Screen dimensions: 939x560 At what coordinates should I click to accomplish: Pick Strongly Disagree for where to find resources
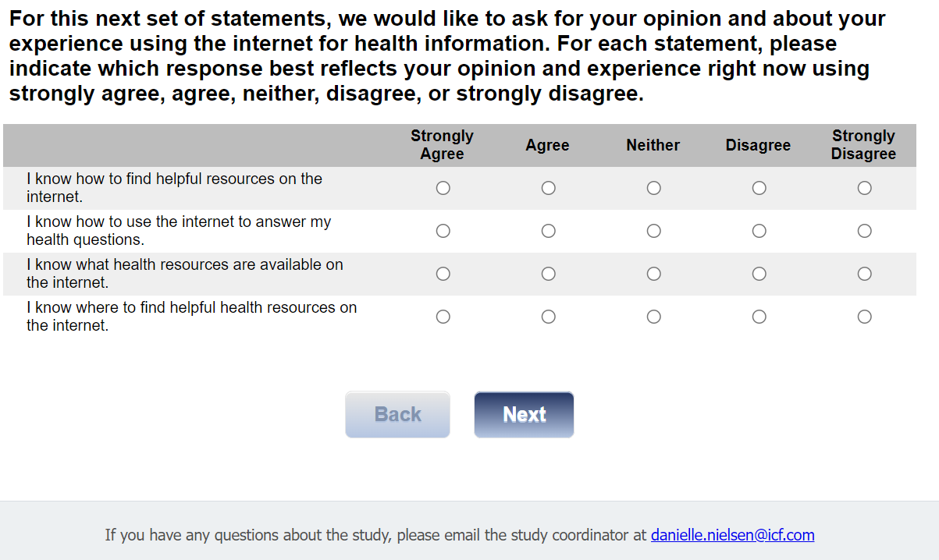864,317
